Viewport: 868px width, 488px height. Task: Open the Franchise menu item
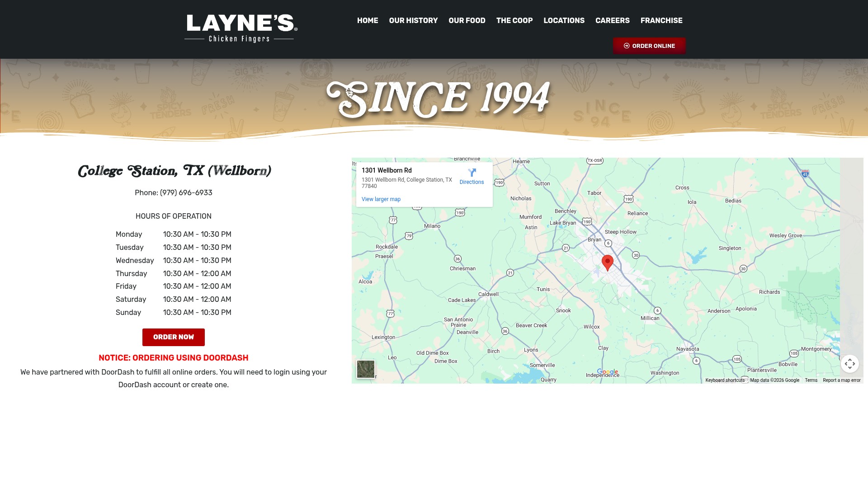pyautogui.click(x=661, y=20)
